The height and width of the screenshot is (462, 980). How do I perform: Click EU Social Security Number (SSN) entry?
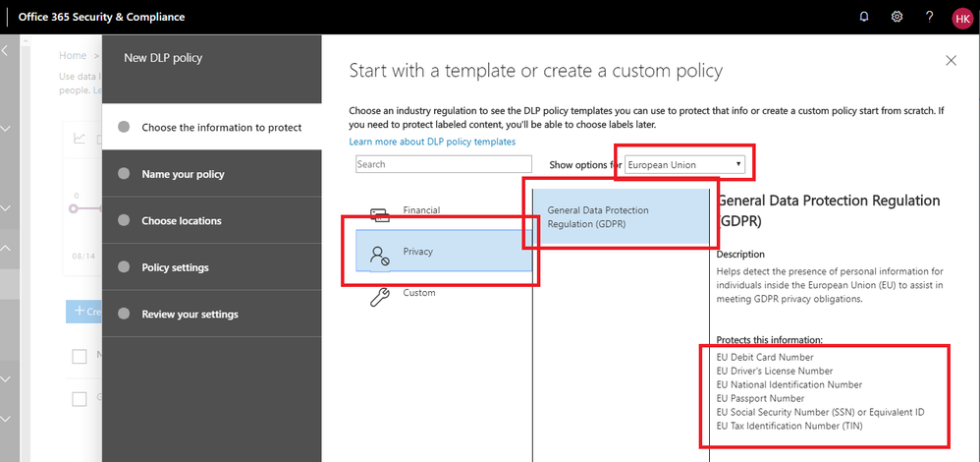click(x=820, y=412)
